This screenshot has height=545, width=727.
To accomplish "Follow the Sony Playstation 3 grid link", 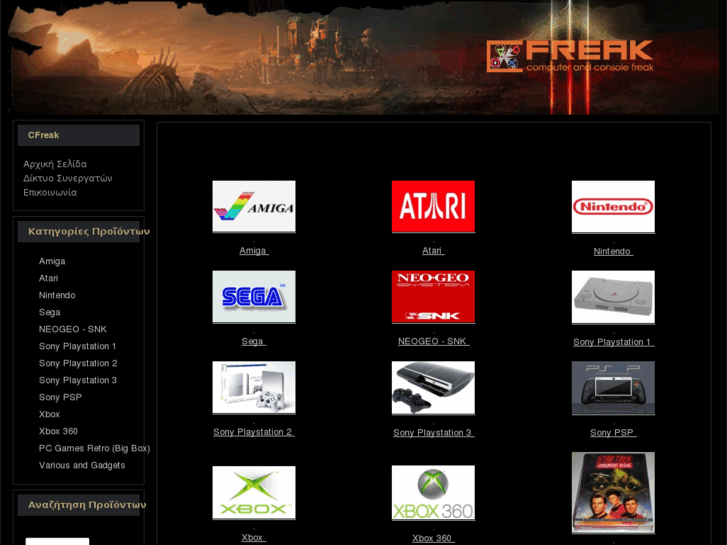I will pyautogui.click(x=433, y=433).
